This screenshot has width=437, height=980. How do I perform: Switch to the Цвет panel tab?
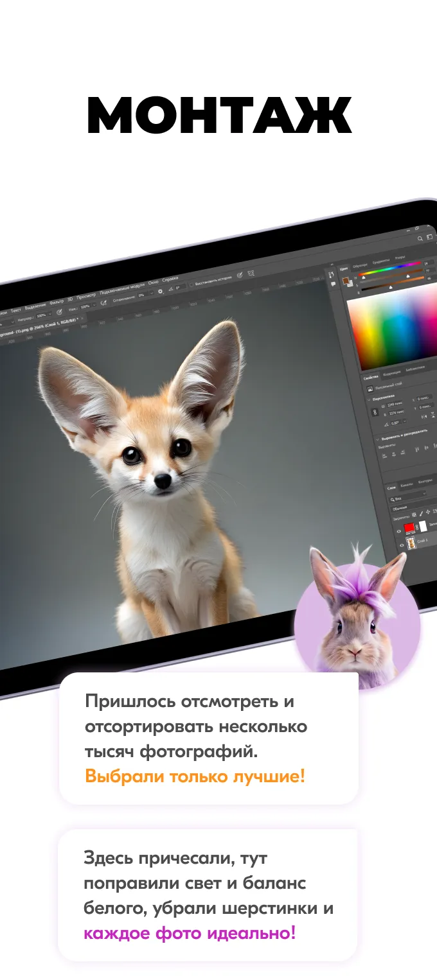[343, 268]
